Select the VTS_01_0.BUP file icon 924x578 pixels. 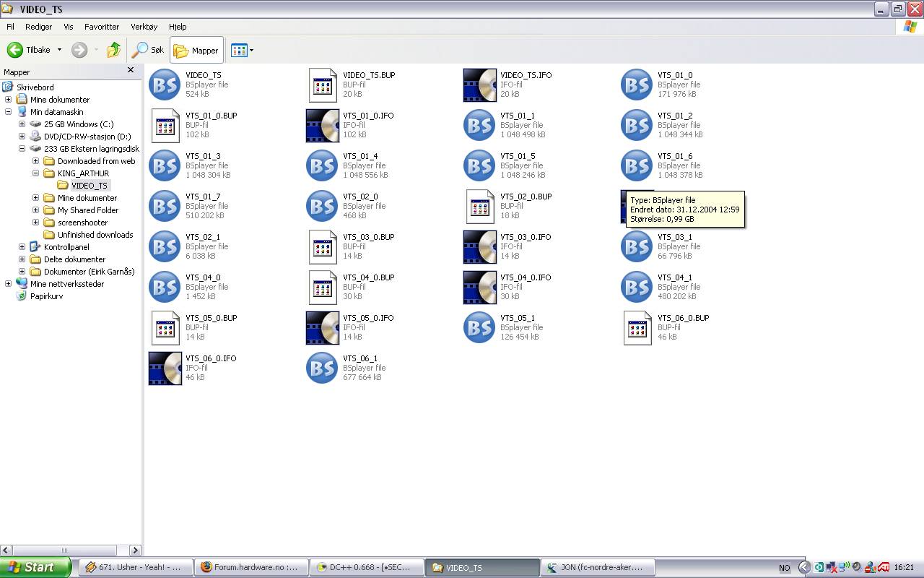[x=165, y=126]
